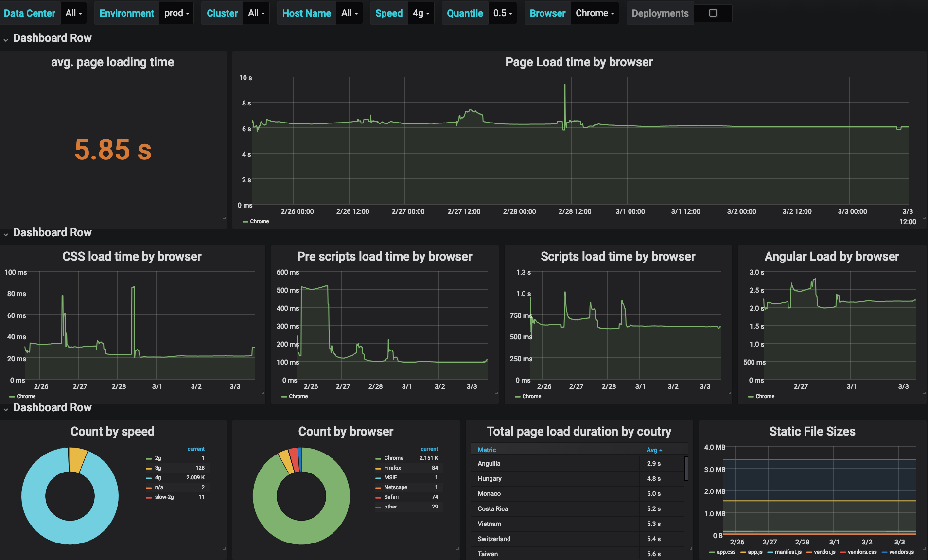
Task: Toggle manifest.js series in file sizes legend
Action: (788, 552)
